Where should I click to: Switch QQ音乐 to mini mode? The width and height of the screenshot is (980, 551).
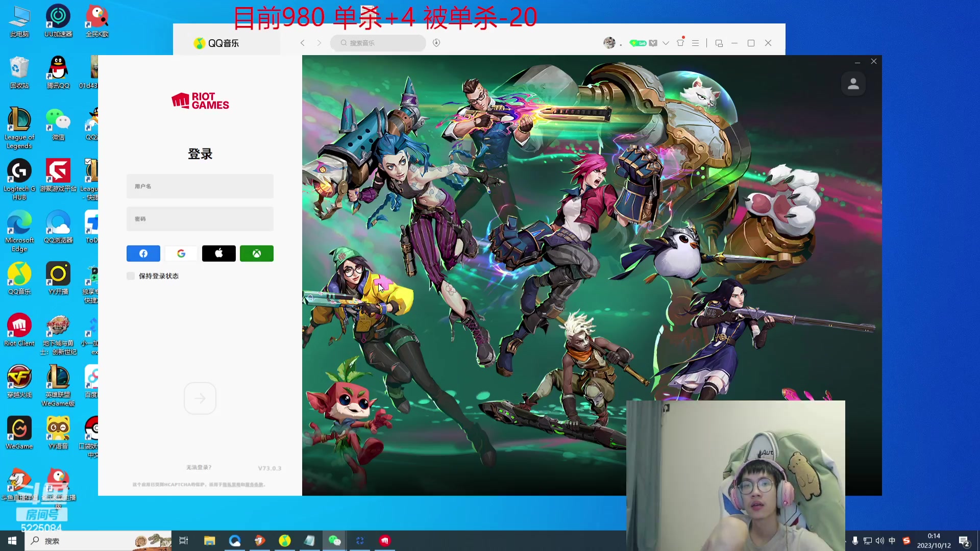(719, 43)
